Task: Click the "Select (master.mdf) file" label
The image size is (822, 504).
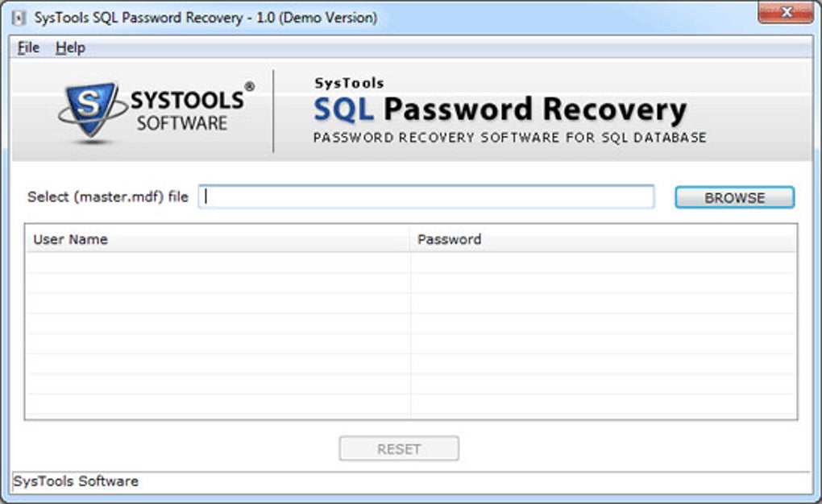Action: tap(108, 196)
